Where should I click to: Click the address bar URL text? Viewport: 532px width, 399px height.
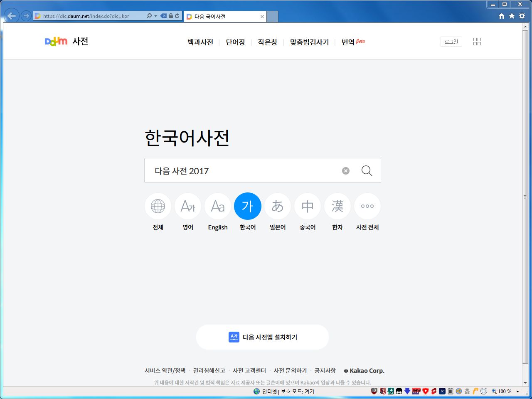pos(86,16)
